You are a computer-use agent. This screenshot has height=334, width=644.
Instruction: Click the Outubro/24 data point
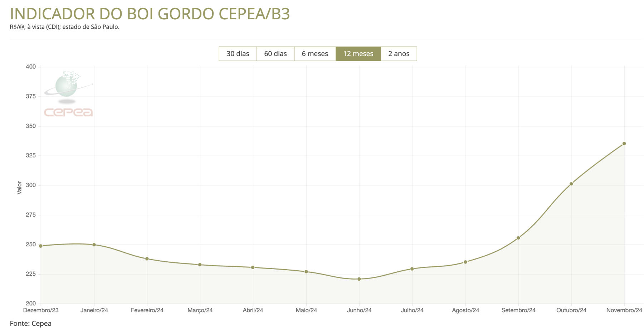click(571, 184)
